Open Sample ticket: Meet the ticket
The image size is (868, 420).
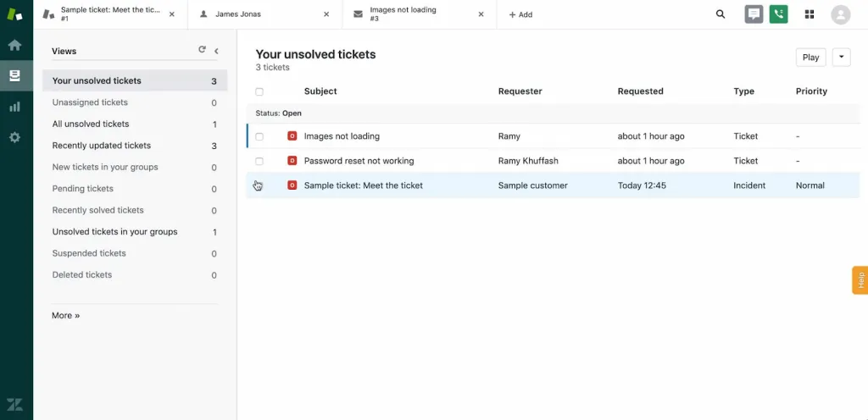(363, 185)
